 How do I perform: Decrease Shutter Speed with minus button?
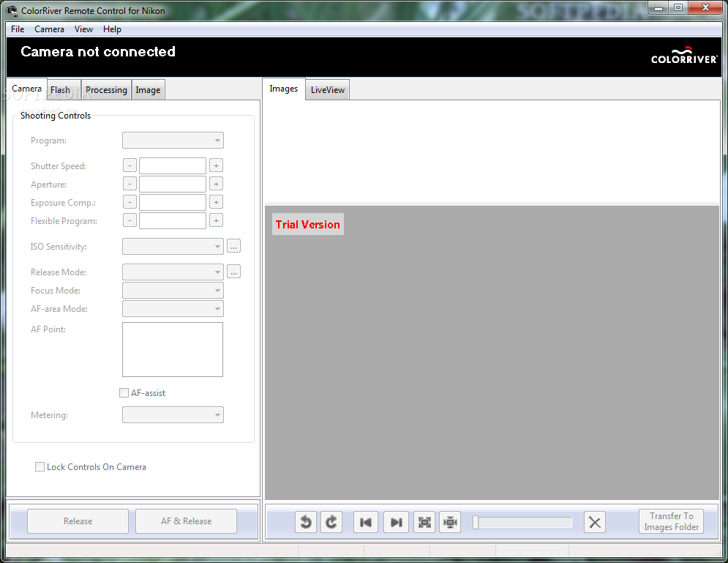(130, 165)
